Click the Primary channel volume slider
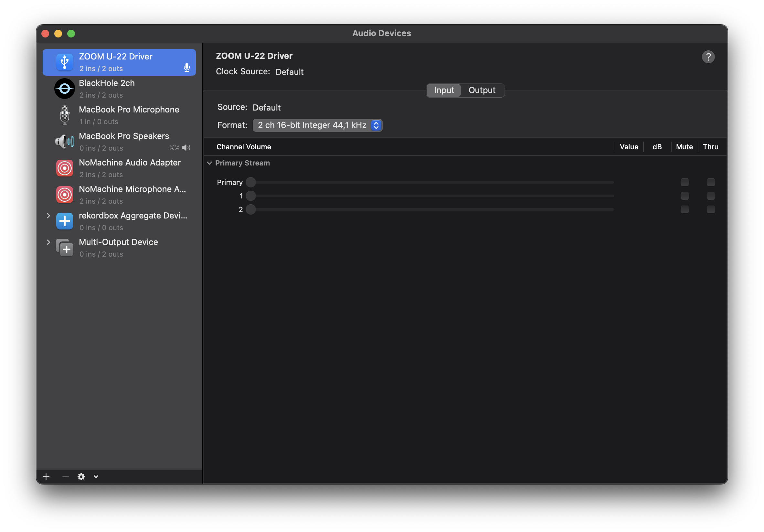The width and height of the screenshot is (764, 532). (430, 182)
